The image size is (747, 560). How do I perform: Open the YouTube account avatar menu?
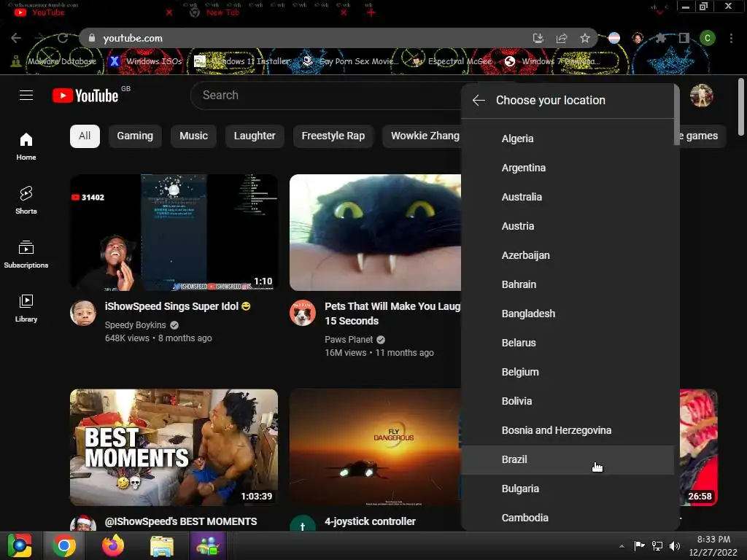point(701,96)
